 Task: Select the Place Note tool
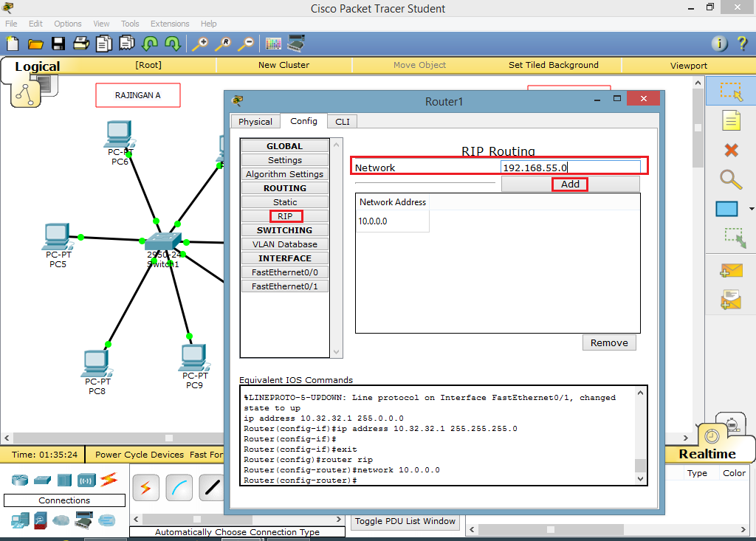(x=730, y=120)
